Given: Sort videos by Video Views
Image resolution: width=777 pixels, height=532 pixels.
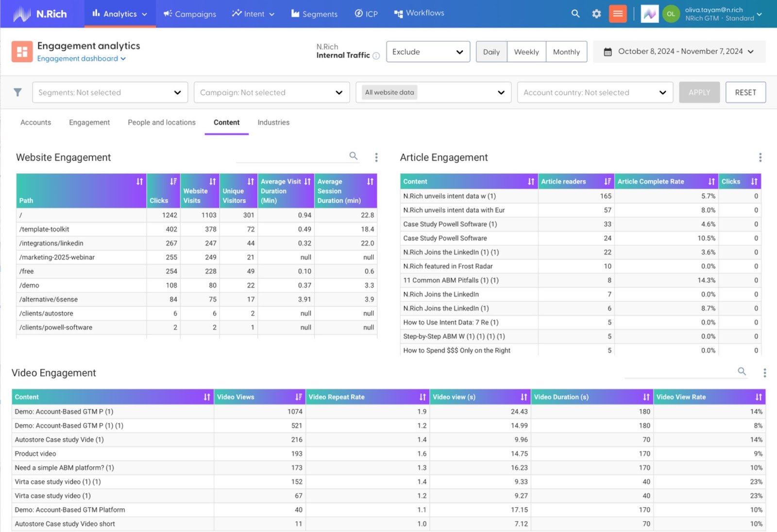Looking at the screenshot, I should (x=299, y=397).
